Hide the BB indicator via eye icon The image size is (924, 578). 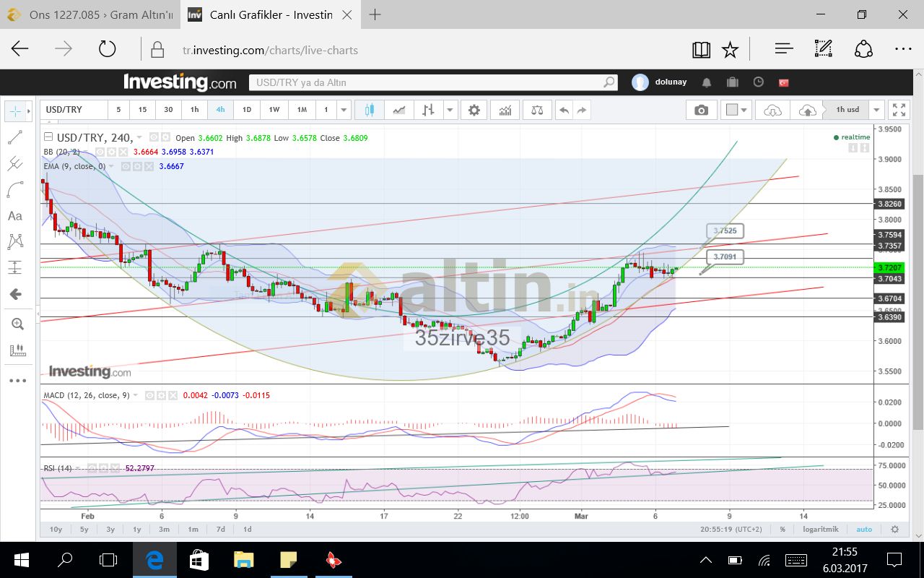(100, 152)
